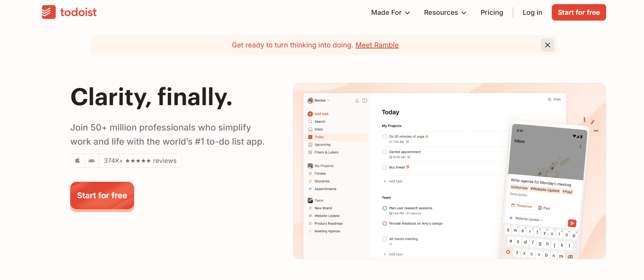
Task: Click Add task under My Projects
Action: click(393, 181)
